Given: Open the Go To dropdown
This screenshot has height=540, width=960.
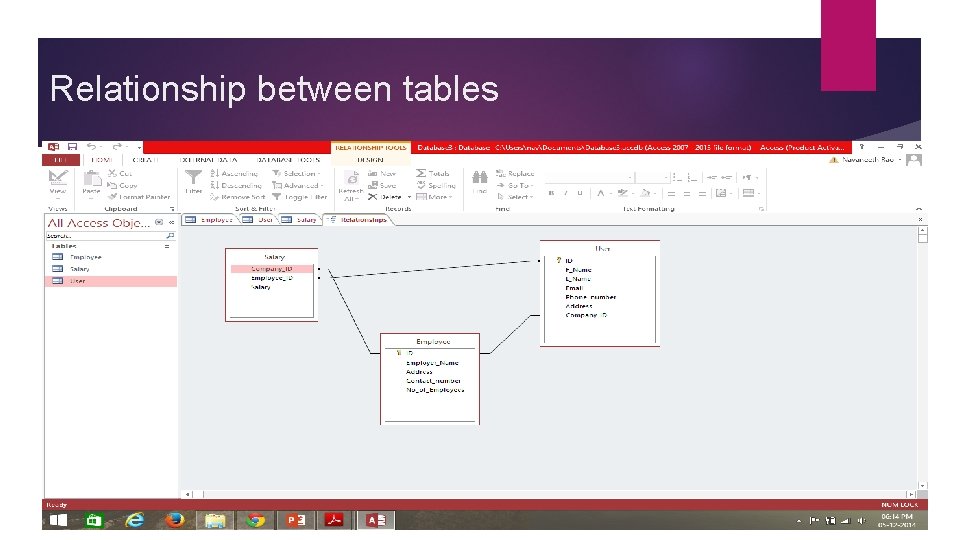Looking at the screenshot, I should (515, 186).
